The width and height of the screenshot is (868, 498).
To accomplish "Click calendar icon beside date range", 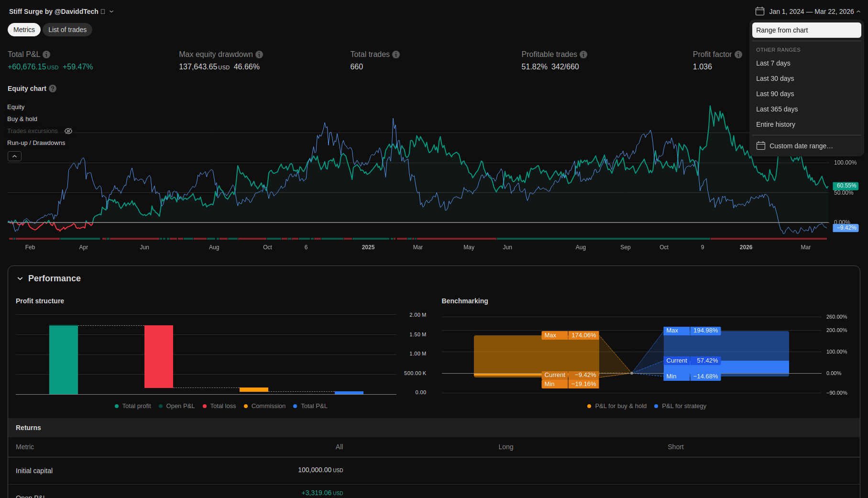I will (x=759, y=11).
